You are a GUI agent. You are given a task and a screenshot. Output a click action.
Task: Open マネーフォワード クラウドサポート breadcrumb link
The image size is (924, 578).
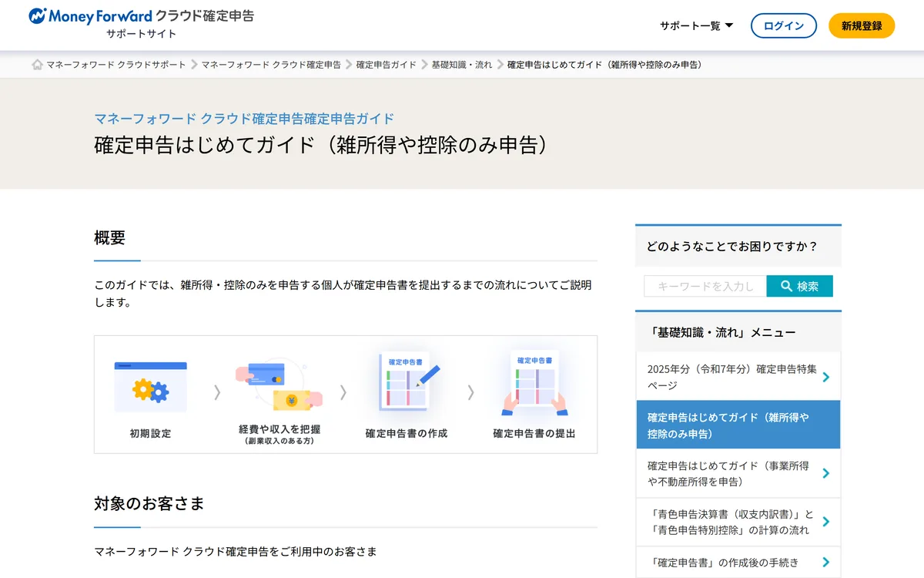(x=116, y=65)
